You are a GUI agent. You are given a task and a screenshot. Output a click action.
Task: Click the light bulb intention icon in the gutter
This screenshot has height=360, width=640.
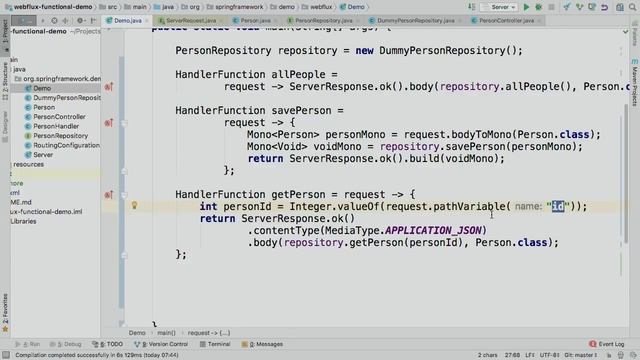tap(134, 206)
